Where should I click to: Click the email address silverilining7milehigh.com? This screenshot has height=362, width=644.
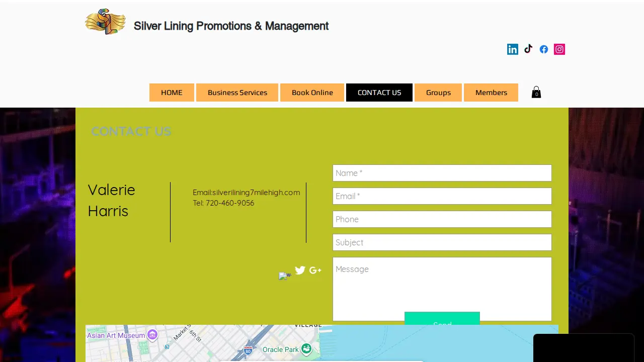click(256, 193)
